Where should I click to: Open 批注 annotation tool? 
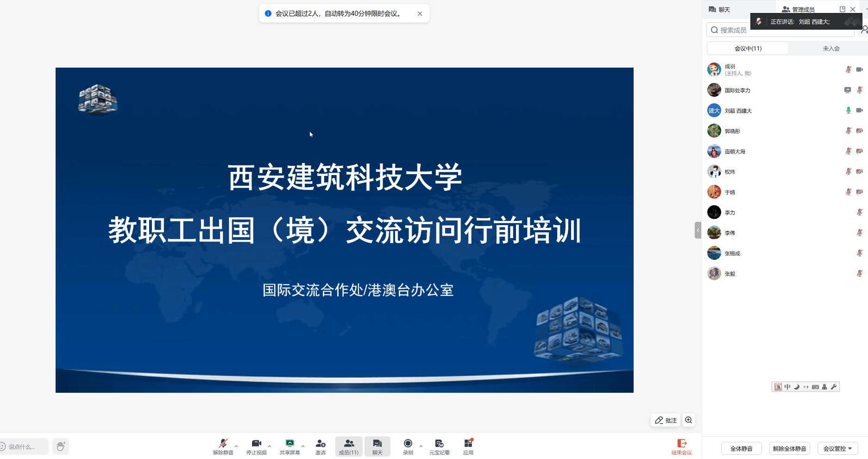coord(666,420)
